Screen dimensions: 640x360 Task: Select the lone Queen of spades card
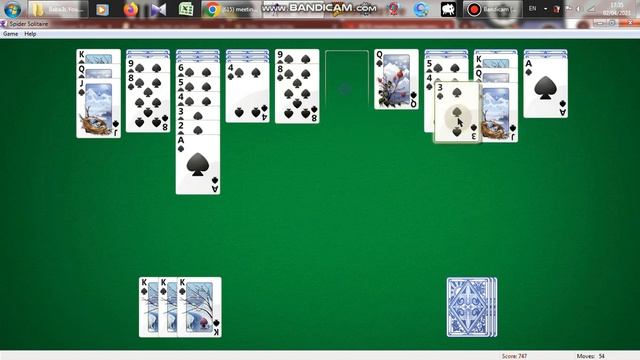coord(396,80)
